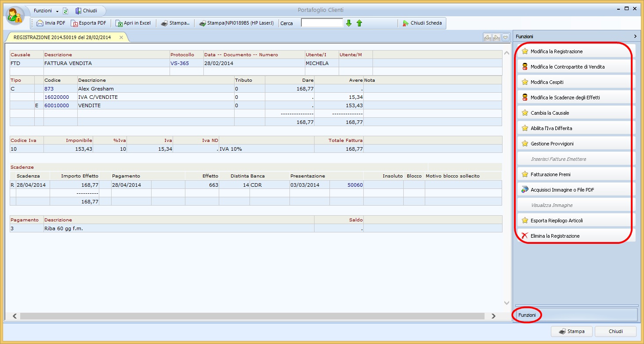Click the green up arrow search-previous icon

coord(359,23)
